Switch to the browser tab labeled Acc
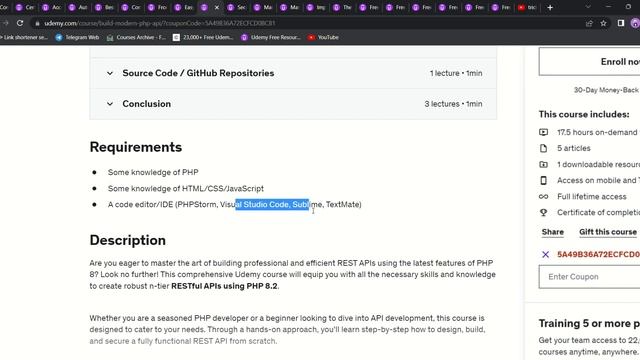 52,7
